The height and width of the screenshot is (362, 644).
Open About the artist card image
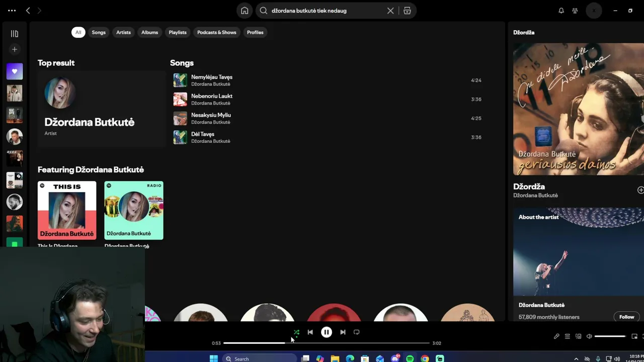(579, 252)
